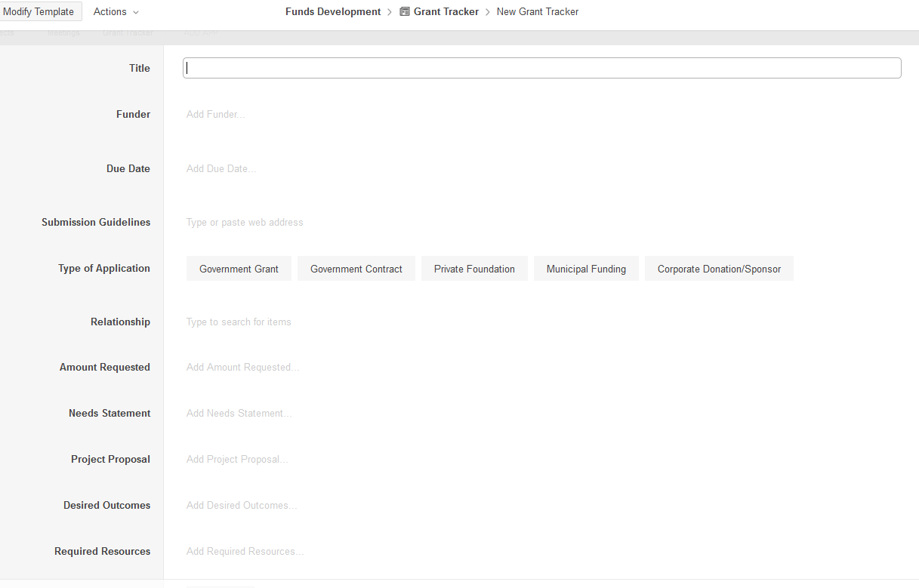Open the Add Due Date field

221,169
